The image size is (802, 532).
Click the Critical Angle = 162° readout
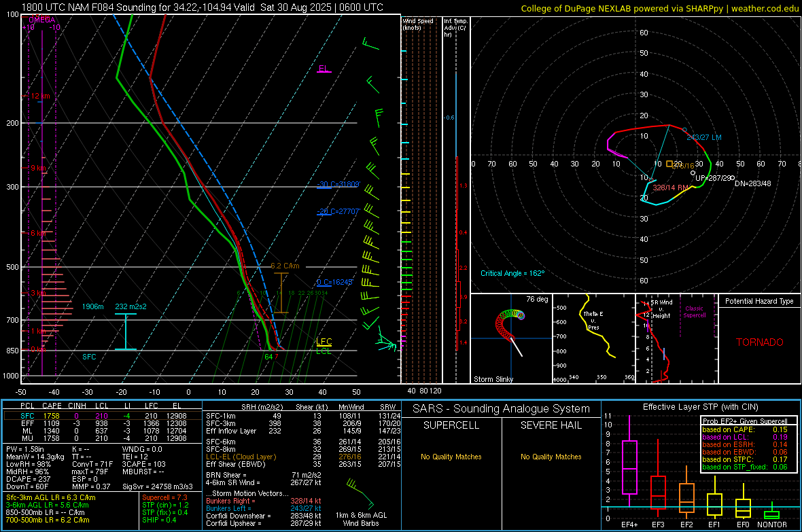512,273
